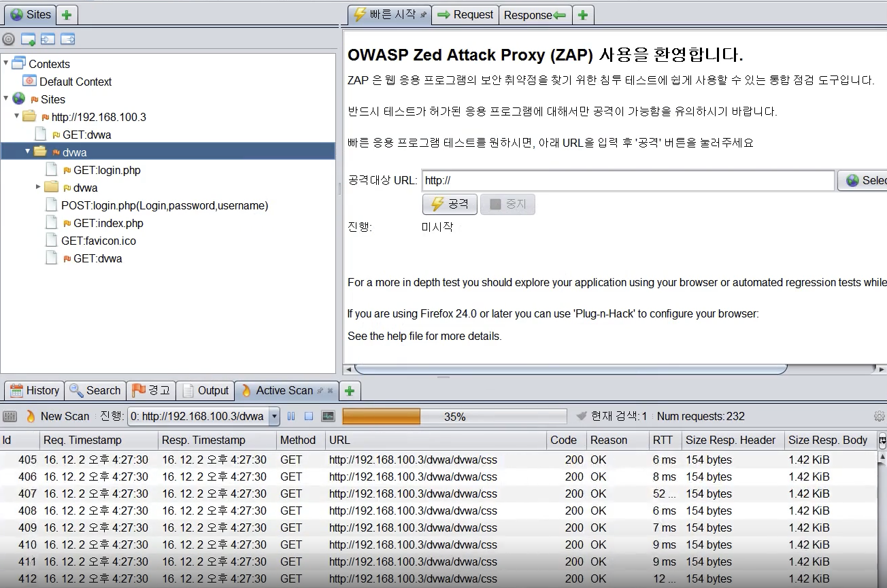Sort by Size Resp. Body column
The height and width of the screenshot is (588, 887).
pyautogui.click(x=830, y=440)
